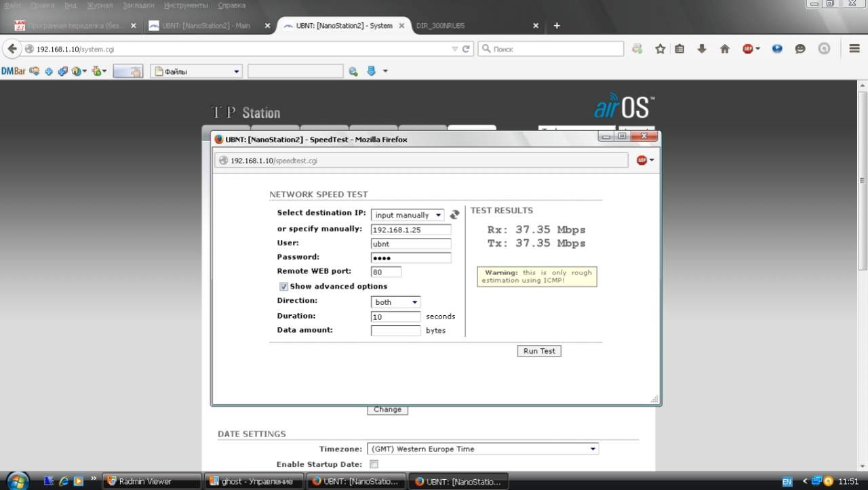Toggle Show advanced options checkbox
This screenshot has height=490, width=868.
284,287
